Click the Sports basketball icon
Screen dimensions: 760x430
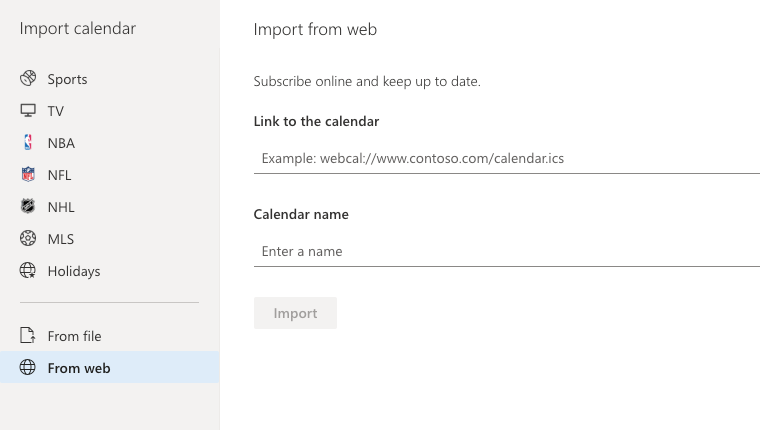click(x=28, y=79)
